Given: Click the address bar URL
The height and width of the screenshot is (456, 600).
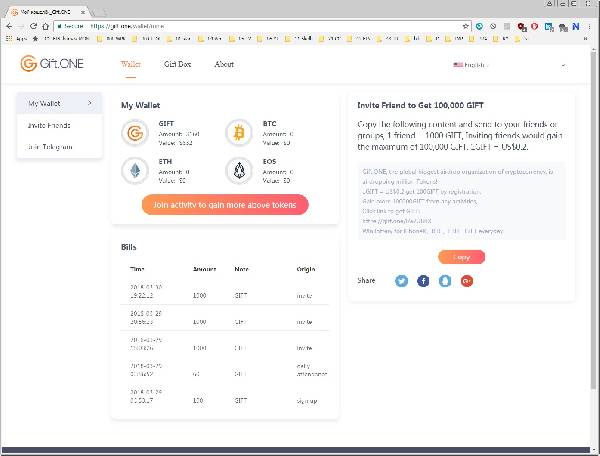Looking at the screenshot, I should point(128,26).
